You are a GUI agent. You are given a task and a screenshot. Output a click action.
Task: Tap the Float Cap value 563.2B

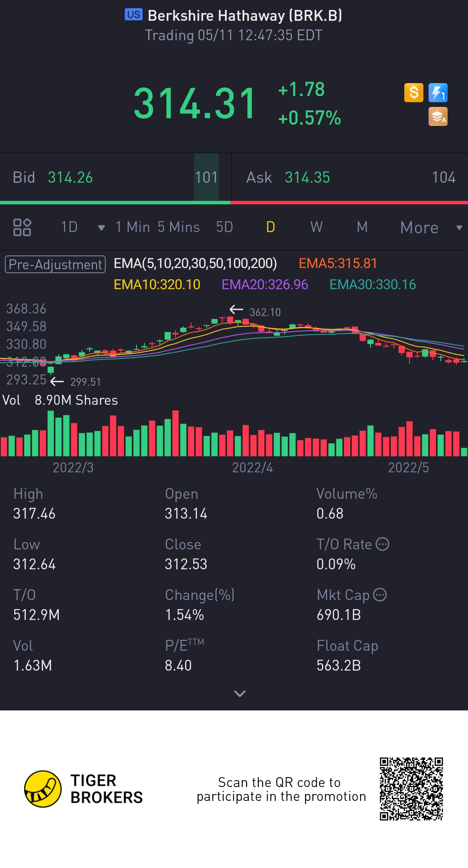coord(338,665)
